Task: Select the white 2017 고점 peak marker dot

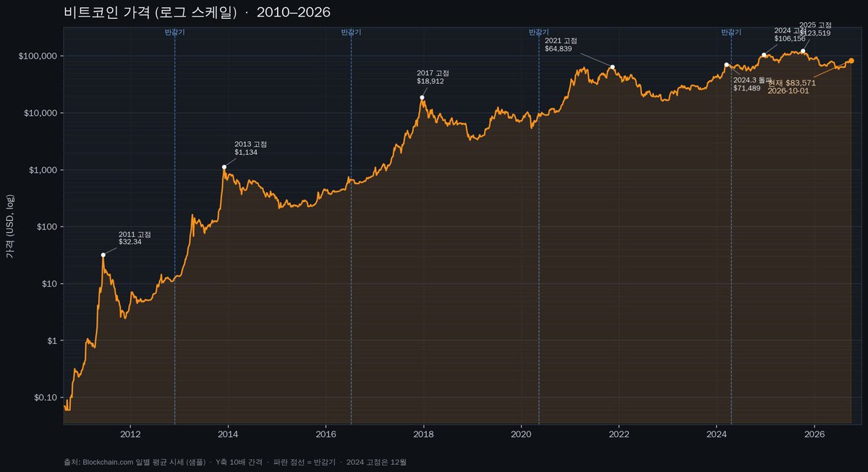Action: tap(422, 98)
